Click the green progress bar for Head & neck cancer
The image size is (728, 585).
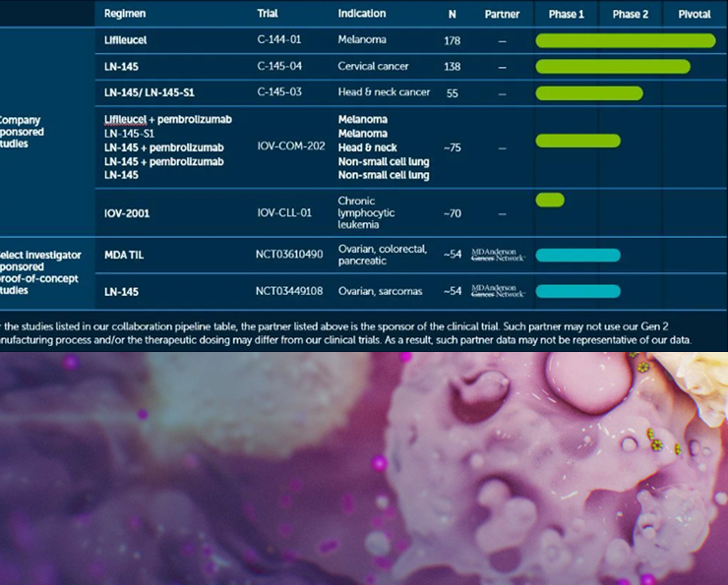pyautogui.click(x=589, y=93)
